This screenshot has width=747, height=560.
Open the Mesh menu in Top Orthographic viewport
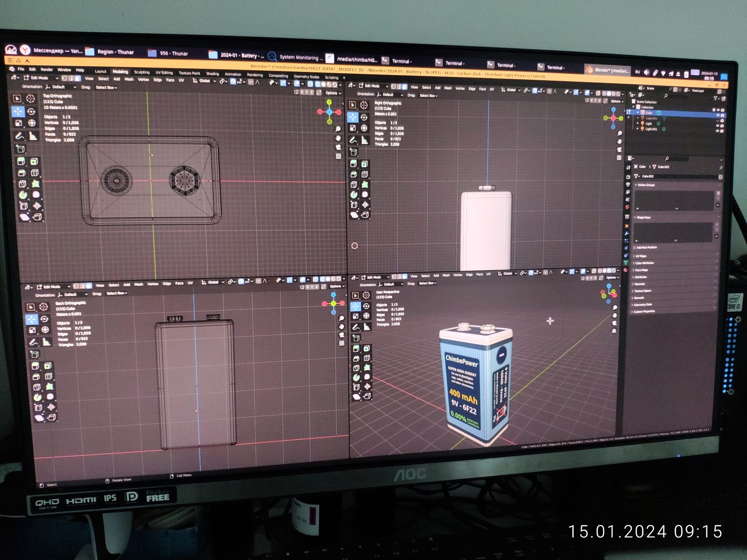point(129,79)
